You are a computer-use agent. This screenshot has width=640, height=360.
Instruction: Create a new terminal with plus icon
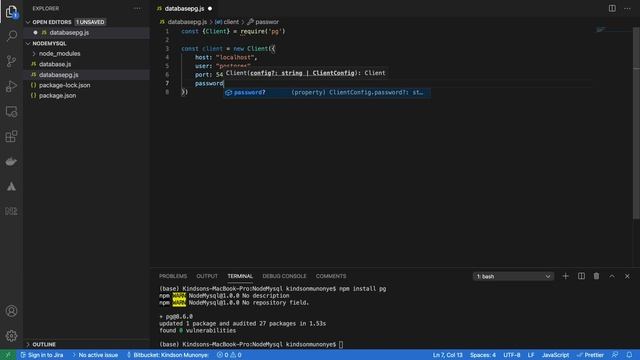coord(565,276)
